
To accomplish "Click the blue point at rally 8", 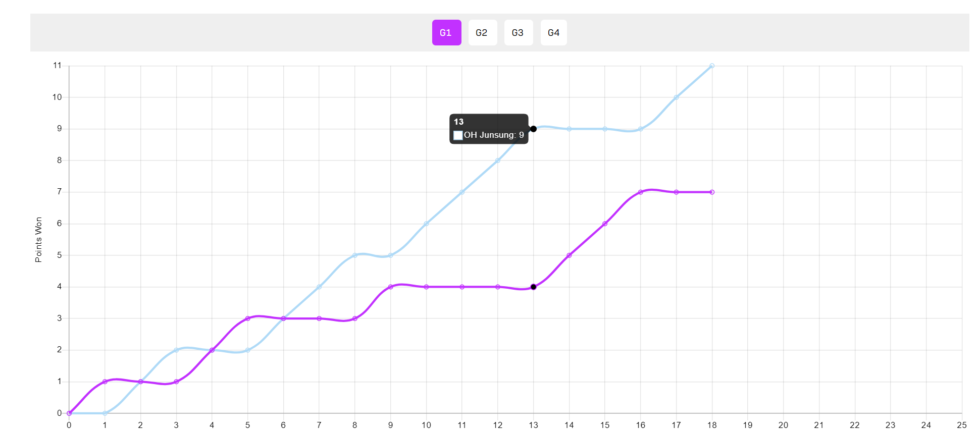I will pos(355,255).
